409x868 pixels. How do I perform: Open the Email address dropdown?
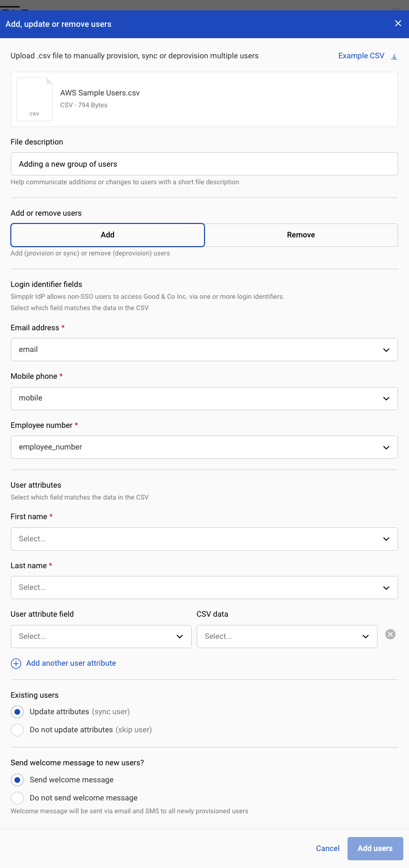click(x=204, y=349)
